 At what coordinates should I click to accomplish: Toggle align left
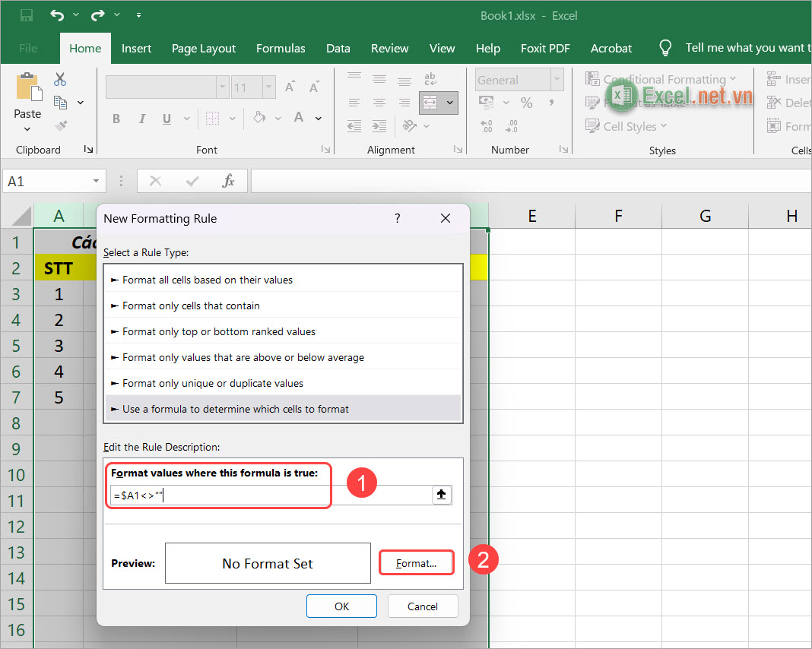click(354, 103)
